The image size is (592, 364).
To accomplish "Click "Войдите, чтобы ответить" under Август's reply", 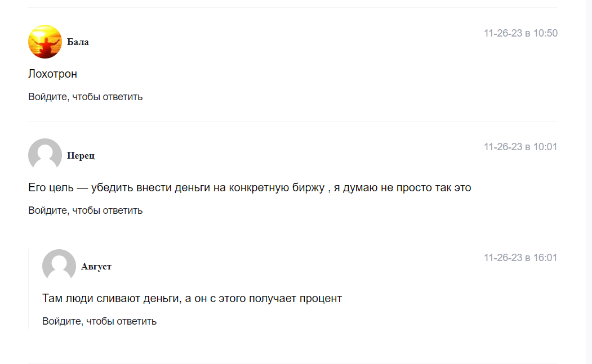I will pyautogui.click(x=99, y=321).
